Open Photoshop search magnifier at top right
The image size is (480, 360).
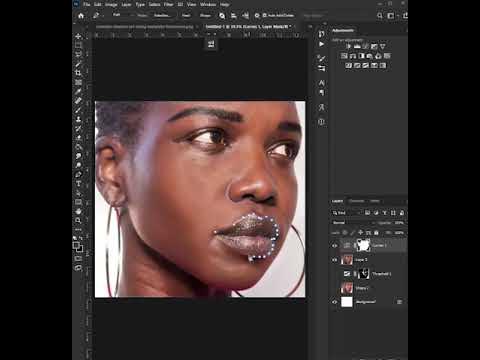coord(380,15)
